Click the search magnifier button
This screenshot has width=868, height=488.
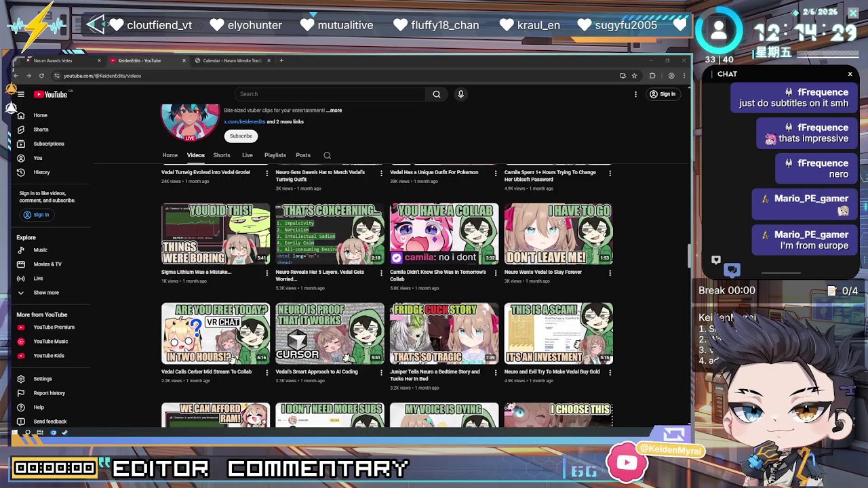coord(437,94)
